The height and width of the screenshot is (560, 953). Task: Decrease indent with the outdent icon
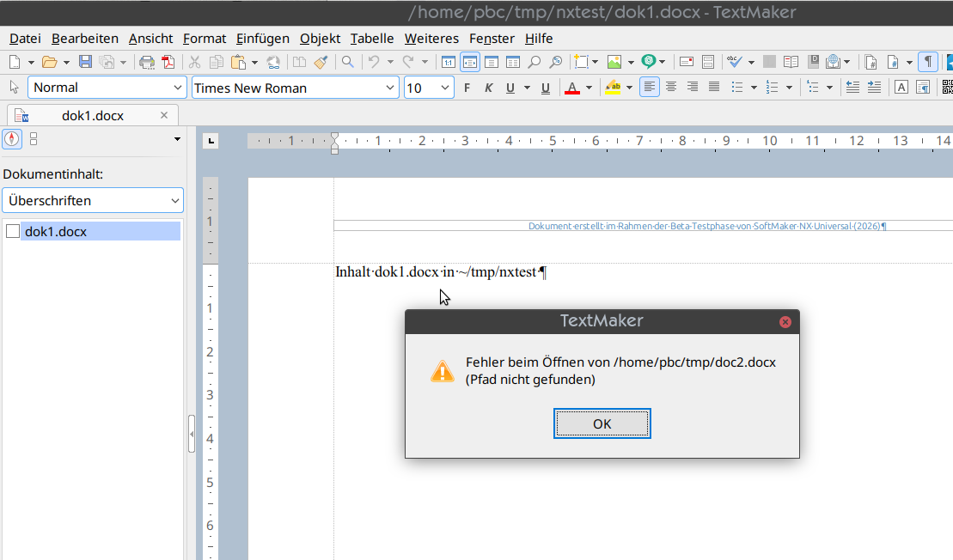pos(852,88)
